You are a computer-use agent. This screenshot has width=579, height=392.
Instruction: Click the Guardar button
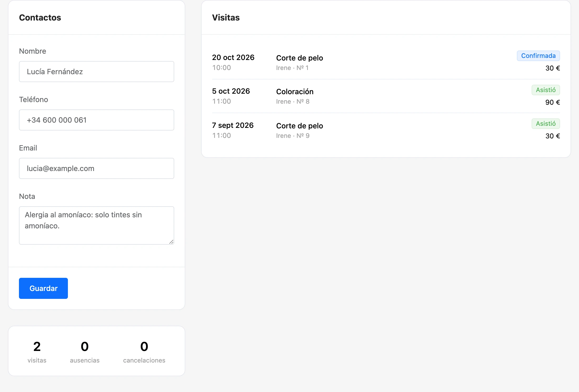[x=43, y=288]
